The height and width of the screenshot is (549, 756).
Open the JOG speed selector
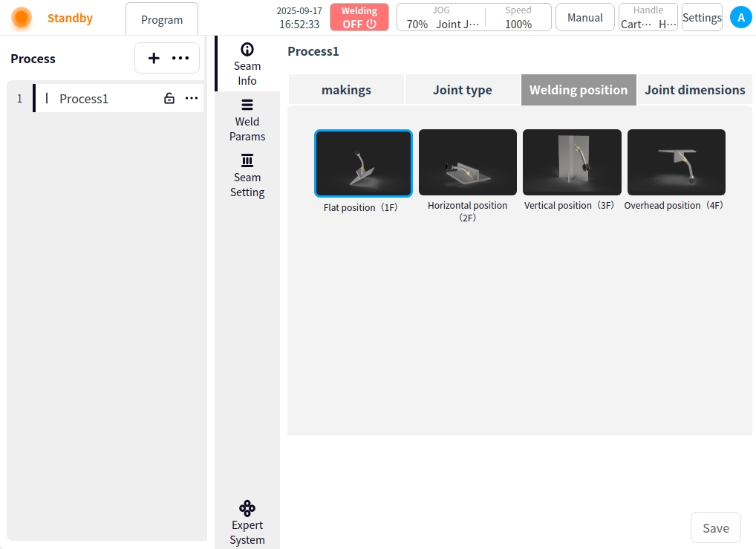441,17
